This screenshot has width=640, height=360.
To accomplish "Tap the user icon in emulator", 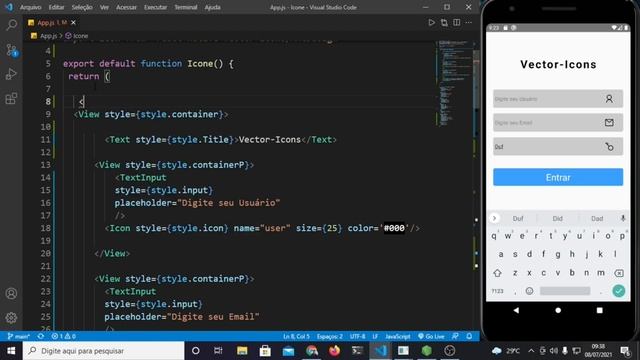I will 609,99.
